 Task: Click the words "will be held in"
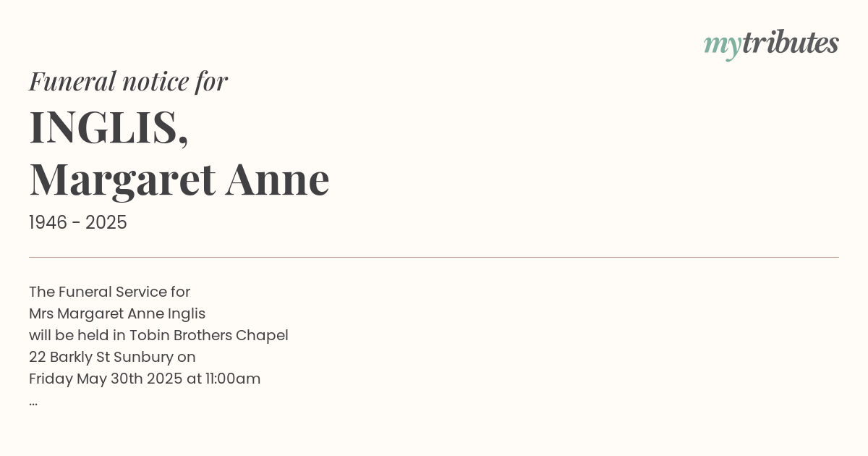77,336
